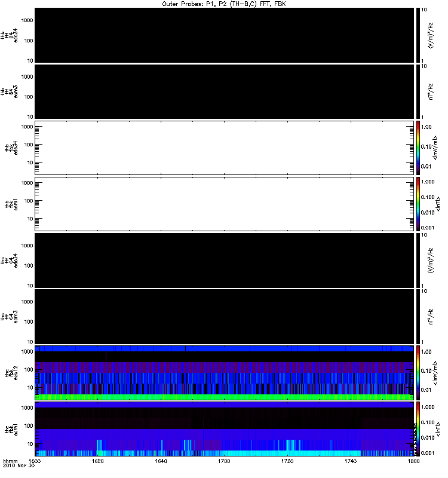Image resolution: width=448 pixels, height=478 pixels.
Task: Select the 1800 time axis label
Action: [x=413, y=461]
